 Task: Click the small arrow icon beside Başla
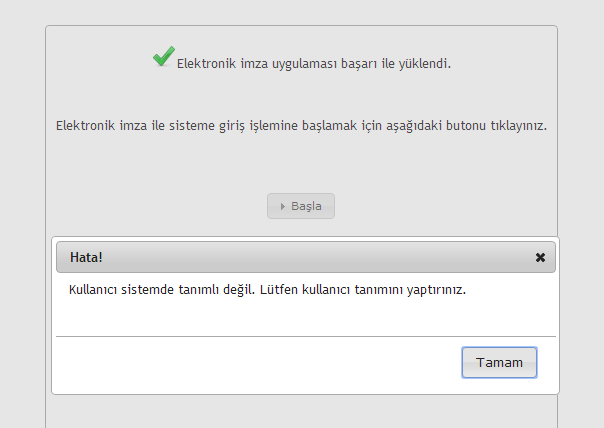pyautogui.click(x=283, y=206)
